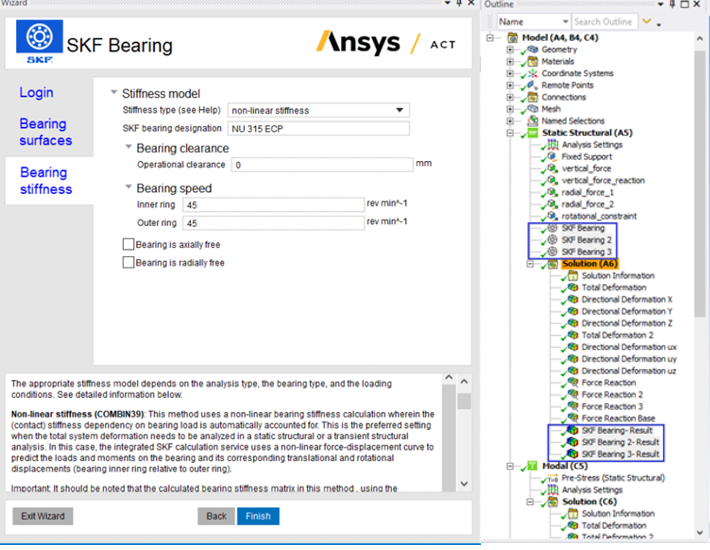Collapse the Modal (C5) node
Viewport: 710px width, 550px height.
click(510, 466)
